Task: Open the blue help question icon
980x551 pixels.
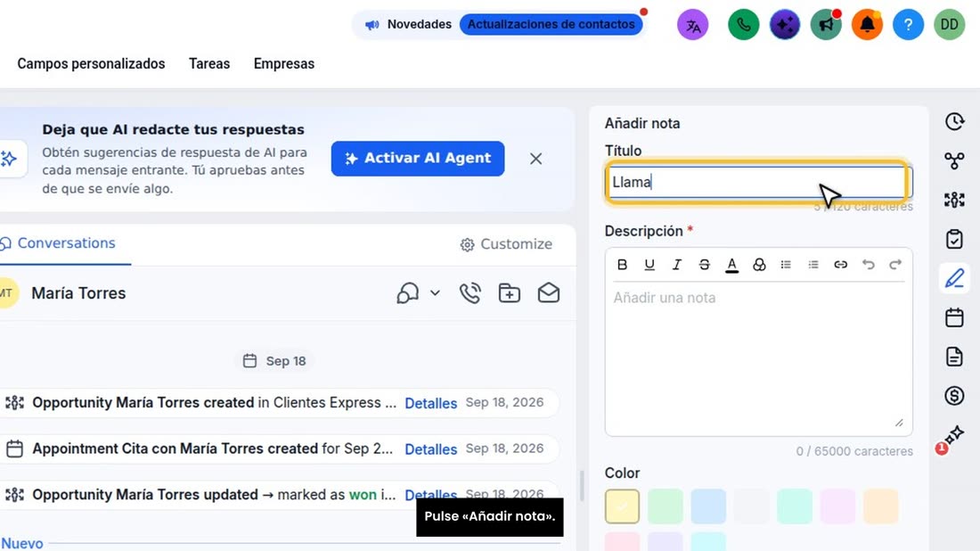Action: (x=908, y=25)
